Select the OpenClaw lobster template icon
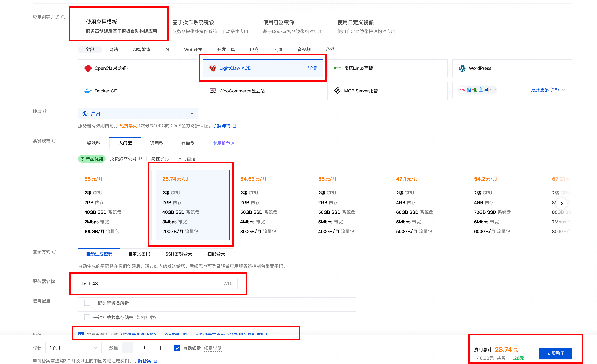Screen dimensions: 597x364 click(88, 68)
